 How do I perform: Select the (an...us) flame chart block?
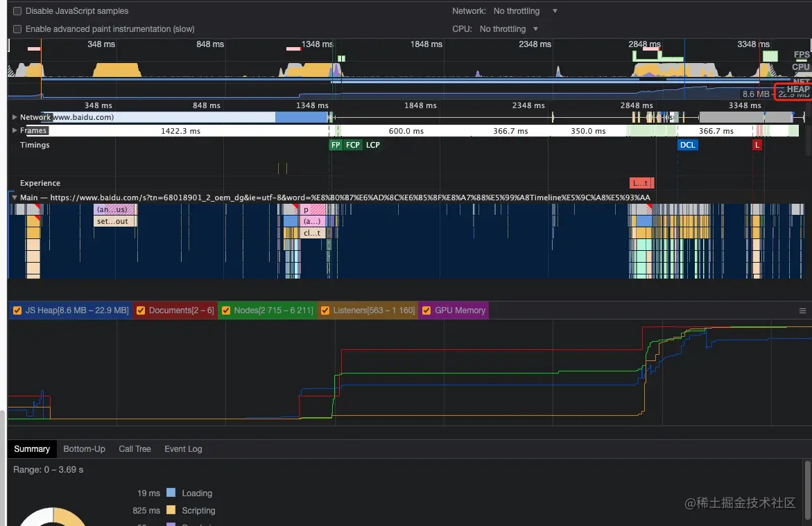click(114, 209)
